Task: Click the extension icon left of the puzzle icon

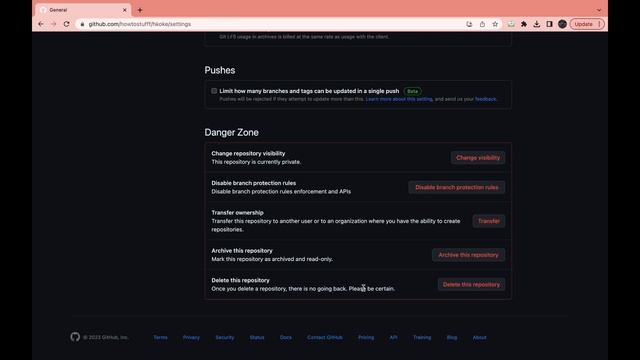Action: (511, 24)
